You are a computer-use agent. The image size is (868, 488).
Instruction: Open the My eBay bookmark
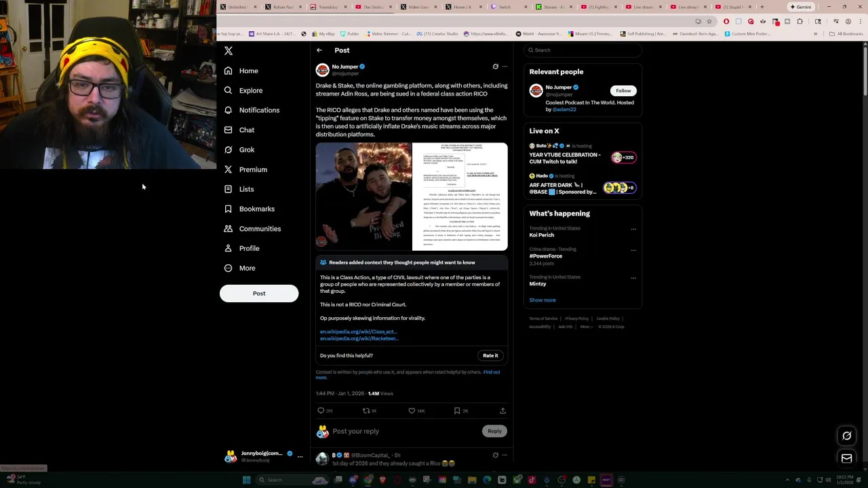(324, 34)
